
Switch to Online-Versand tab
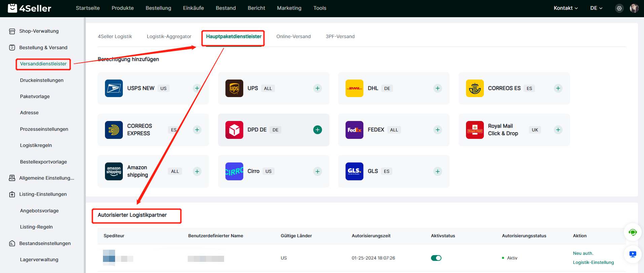(x=293, y=36)
